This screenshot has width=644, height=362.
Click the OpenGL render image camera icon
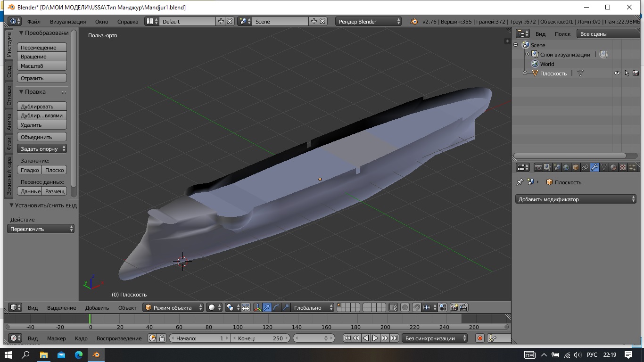[x=454, y=307]
